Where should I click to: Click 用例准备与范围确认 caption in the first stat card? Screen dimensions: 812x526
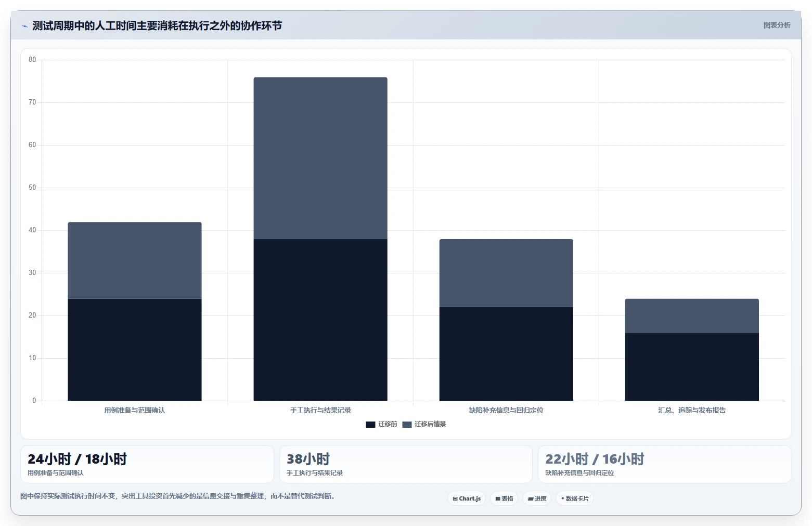click(56, 473)
